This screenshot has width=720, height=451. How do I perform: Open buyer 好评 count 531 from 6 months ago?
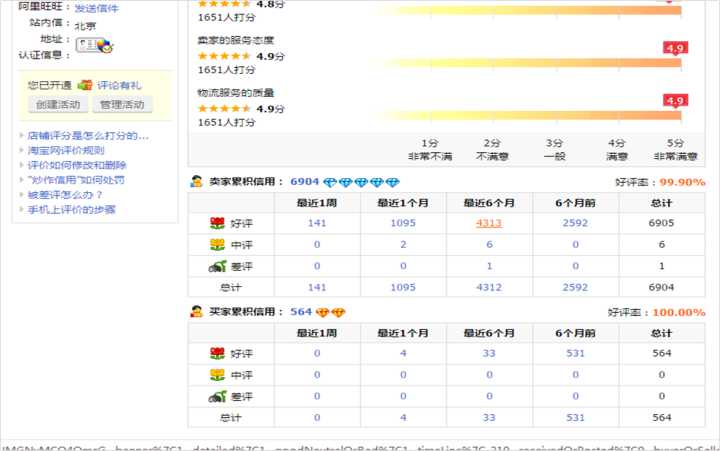pyautogui.click(x=575, y=353)
